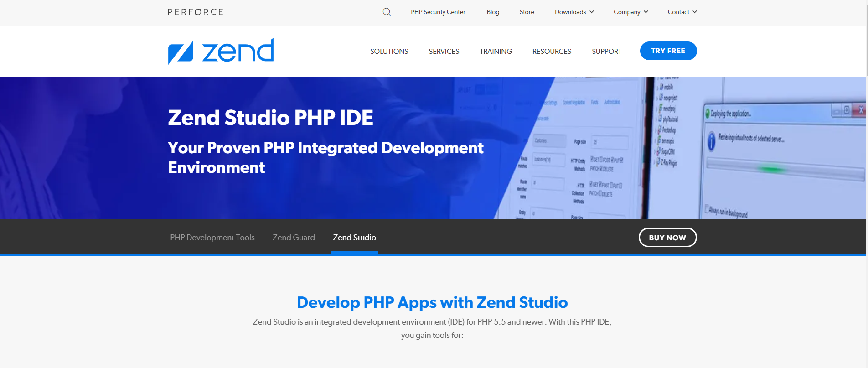Click the 'Your Proven PHP Integrated Development Environment' subtitle
Viewport: 868px width, 368px height.
coord(325,157)
